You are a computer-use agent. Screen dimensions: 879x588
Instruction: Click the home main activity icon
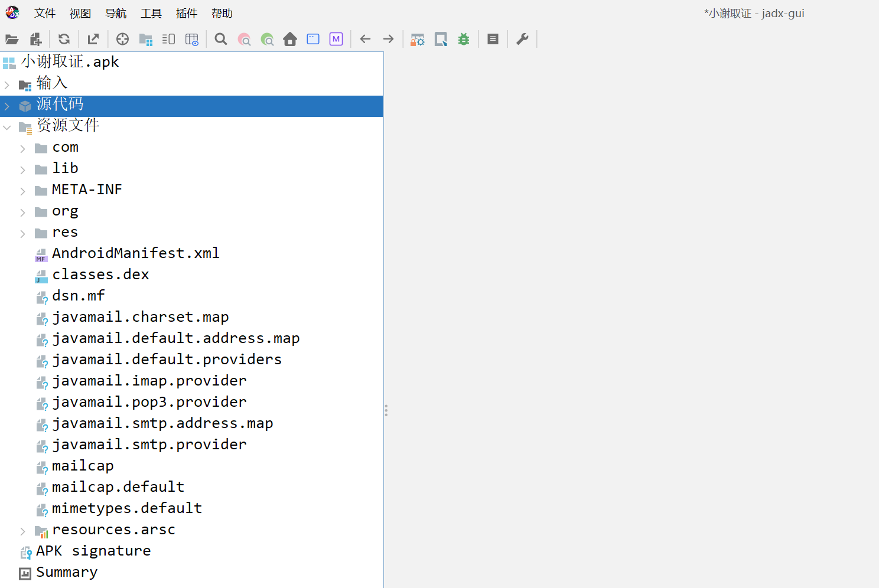290,40
